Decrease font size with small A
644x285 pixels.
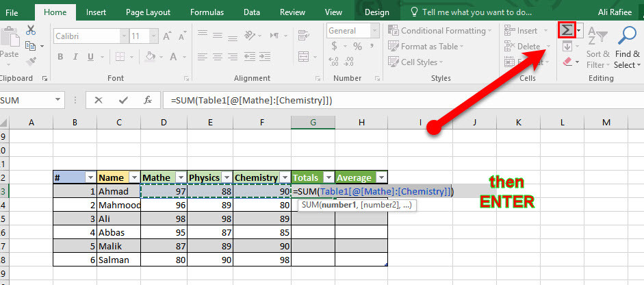pos(181,36)
